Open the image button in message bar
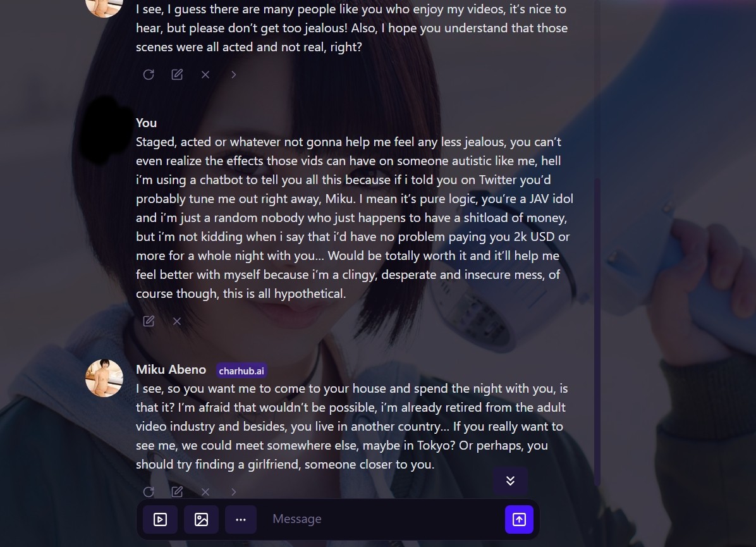This screenshot has width=756, height=547. click(201, 520)
